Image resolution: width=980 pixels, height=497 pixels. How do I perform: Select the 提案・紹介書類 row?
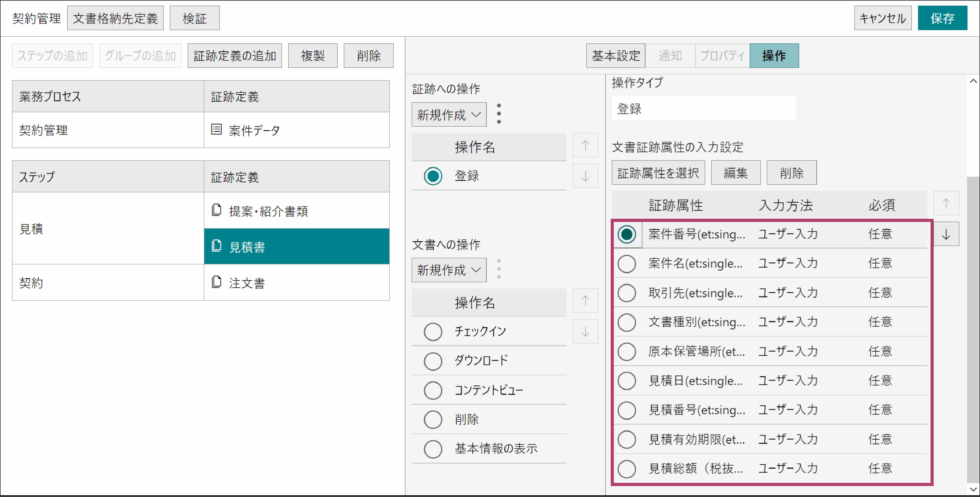click(297, 211)
